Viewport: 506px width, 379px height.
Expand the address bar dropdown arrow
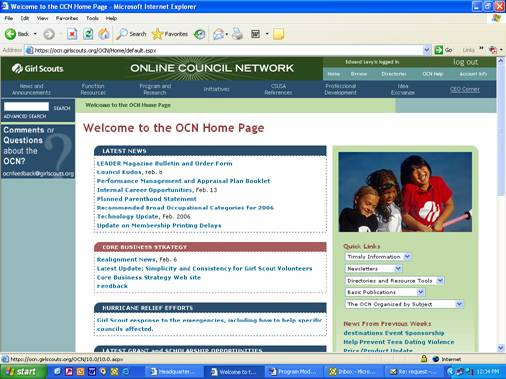pyautogui.click(x=427, y=50)
